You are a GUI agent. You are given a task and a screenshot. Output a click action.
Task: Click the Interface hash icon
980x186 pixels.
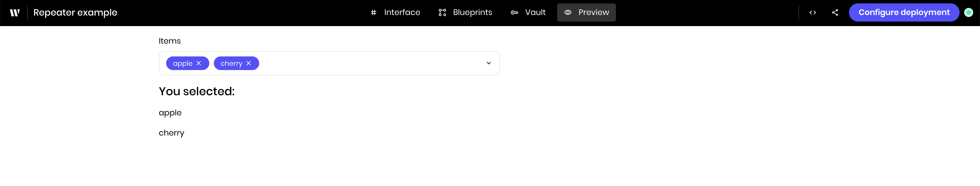pyautogui.click(x=373, y=12)
